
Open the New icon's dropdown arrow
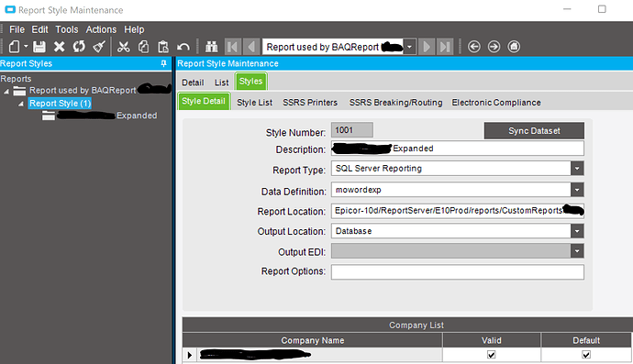[26, 47]
